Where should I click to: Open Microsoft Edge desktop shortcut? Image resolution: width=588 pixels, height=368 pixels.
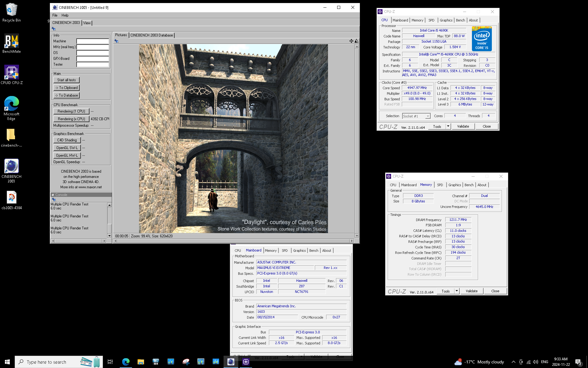11,108
